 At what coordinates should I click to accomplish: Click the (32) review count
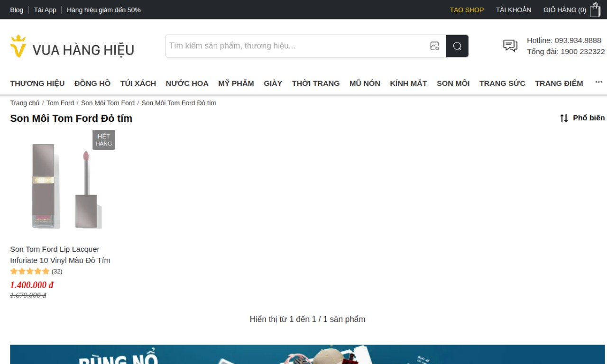pos(57,272)
